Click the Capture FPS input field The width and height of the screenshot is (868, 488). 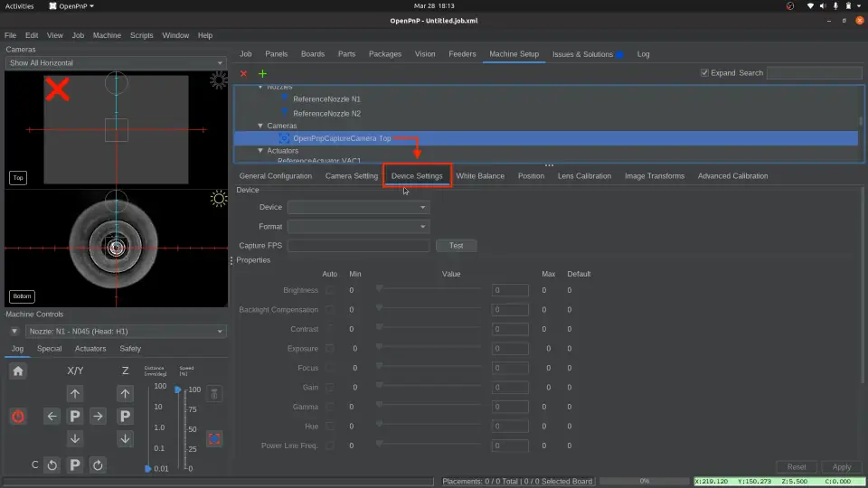[358, 246]
